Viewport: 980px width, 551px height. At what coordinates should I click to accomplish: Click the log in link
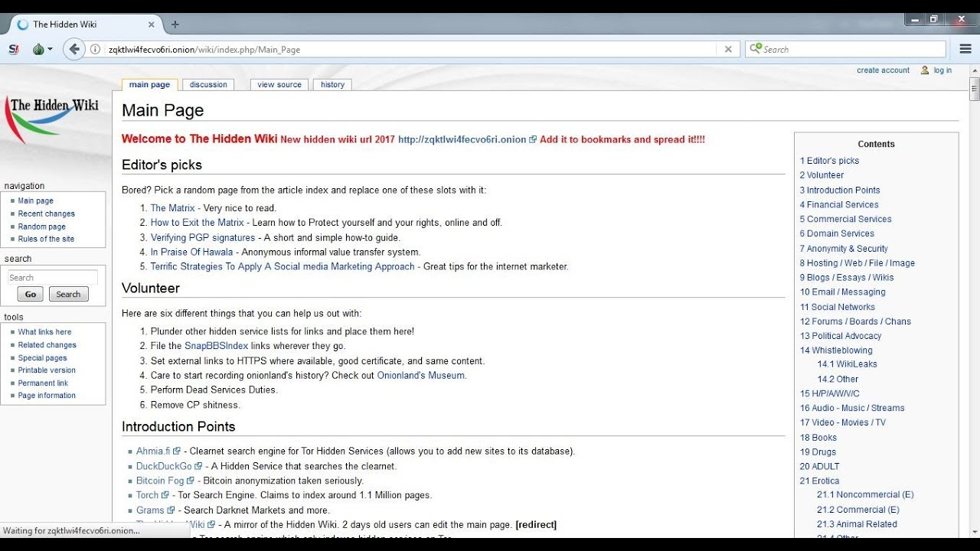click(942, 70)
